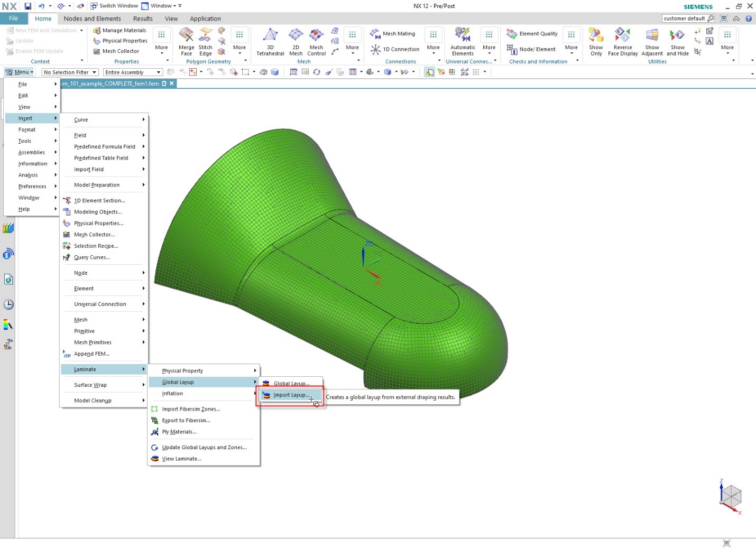756x548 pixels.
Task: Toggle Show Only display mode
Action: tap(596, 41)
